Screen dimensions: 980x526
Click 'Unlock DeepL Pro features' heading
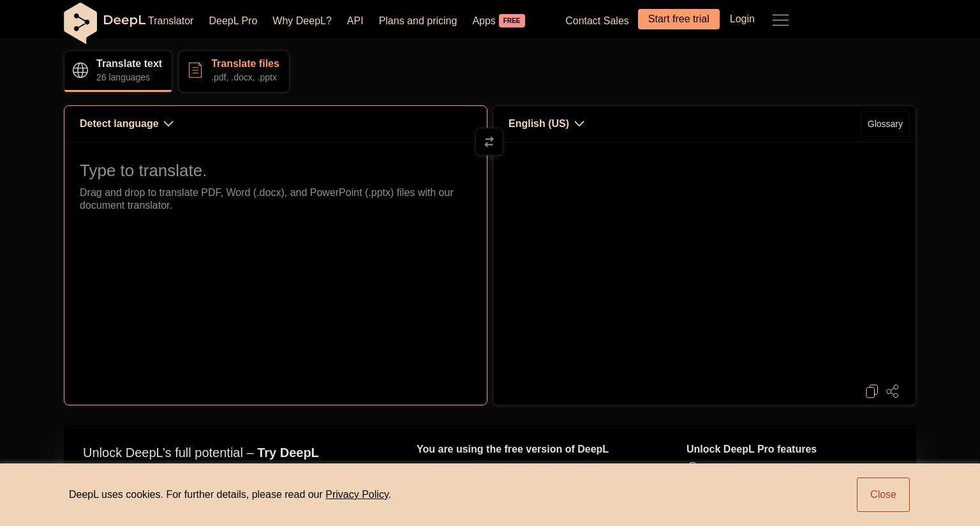pos(751,449)
